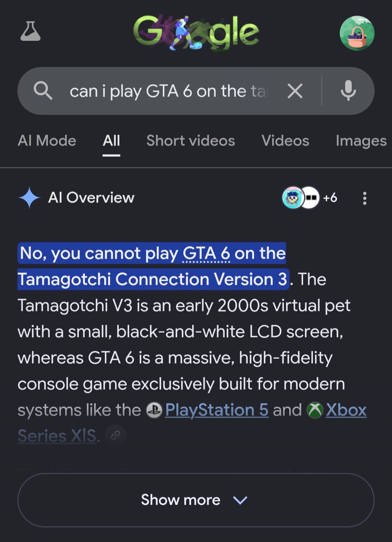Click the AI Overview sparkle icon
Image resolution: width=392 pixels, height=542 pixels.
coord(29,198)
